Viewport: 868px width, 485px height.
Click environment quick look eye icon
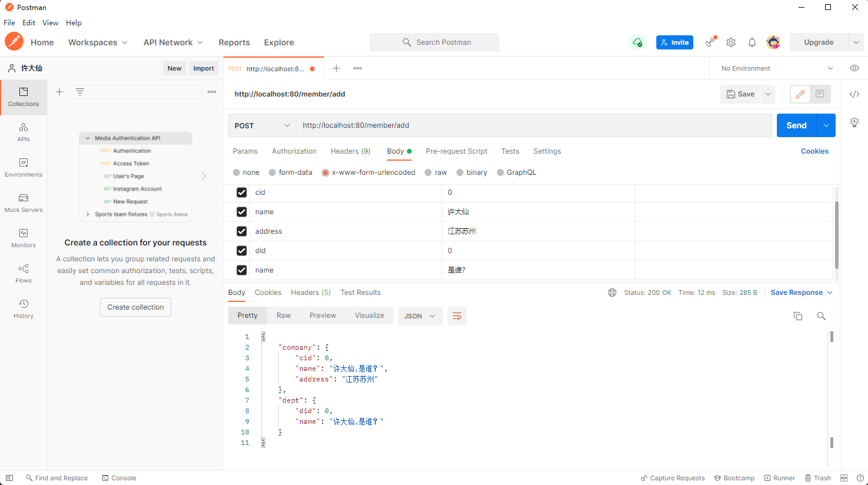(854, 68)
